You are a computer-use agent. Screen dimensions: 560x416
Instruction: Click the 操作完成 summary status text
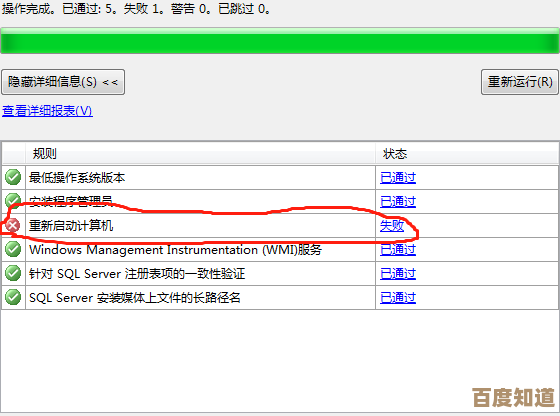pos(136,8)
